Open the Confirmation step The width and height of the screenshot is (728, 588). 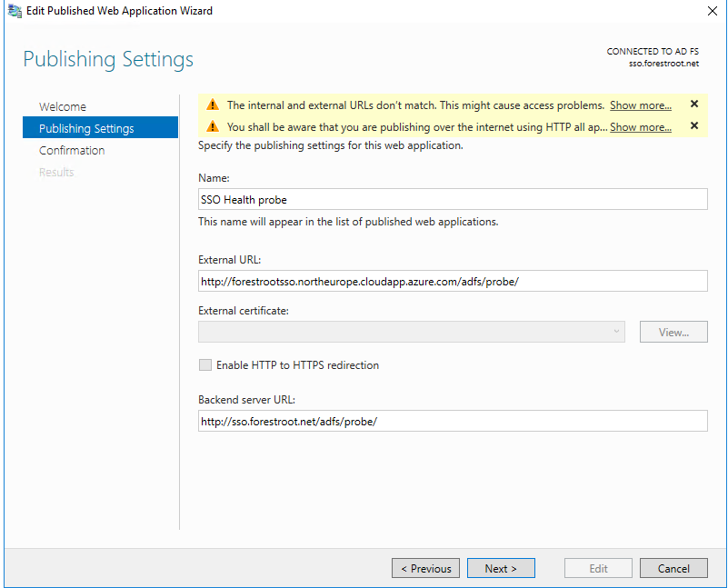pyautogui.click(x=72, y=150)
